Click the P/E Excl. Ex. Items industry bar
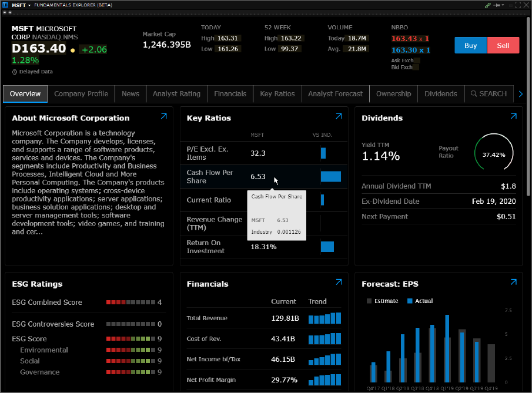Viewport: 532px width, 393px height. click(x=323, y=153)
